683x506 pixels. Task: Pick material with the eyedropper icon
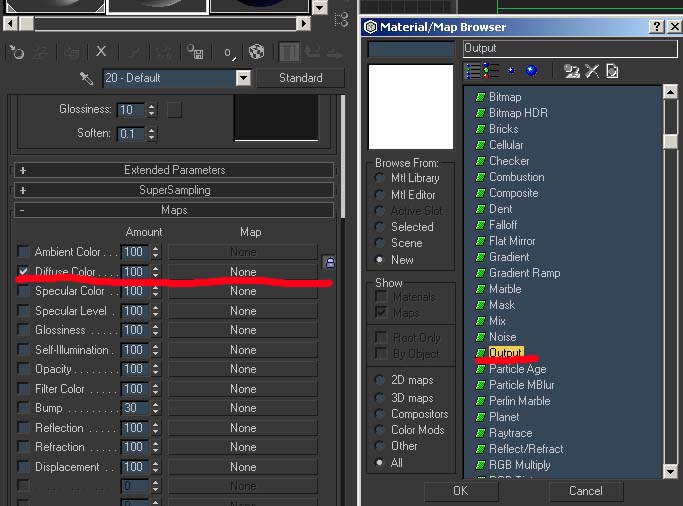click(86, 78)
